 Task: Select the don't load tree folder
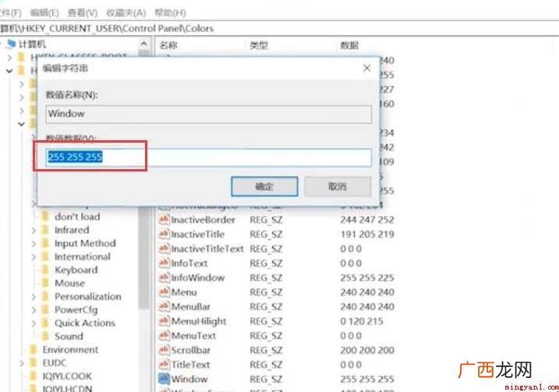(77, 217)
